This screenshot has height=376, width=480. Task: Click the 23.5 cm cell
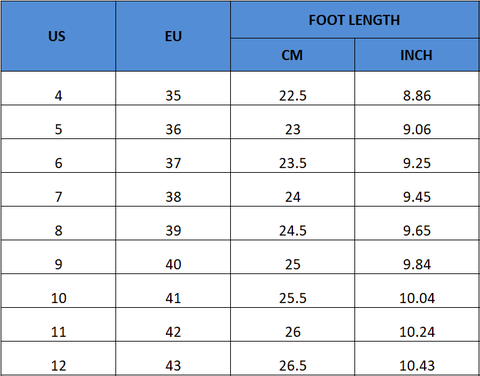coord(292,156)
